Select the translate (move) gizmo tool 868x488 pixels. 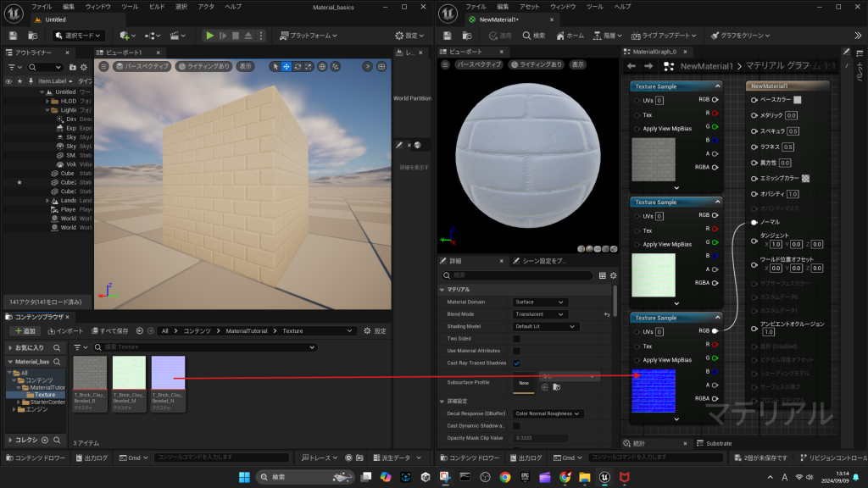pos(287,66)
